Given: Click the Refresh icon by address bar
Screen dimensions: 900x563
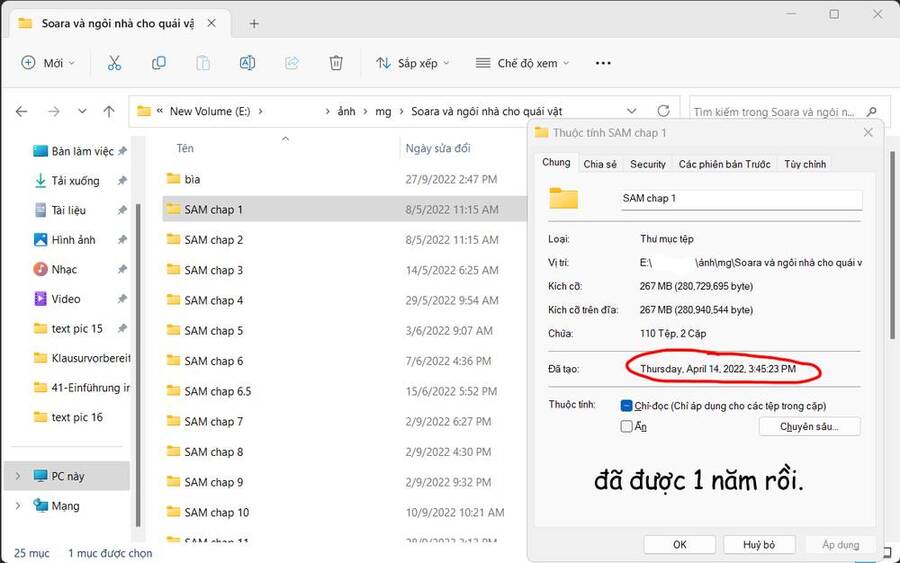Looking at the screenshot, I should [663, 111].
